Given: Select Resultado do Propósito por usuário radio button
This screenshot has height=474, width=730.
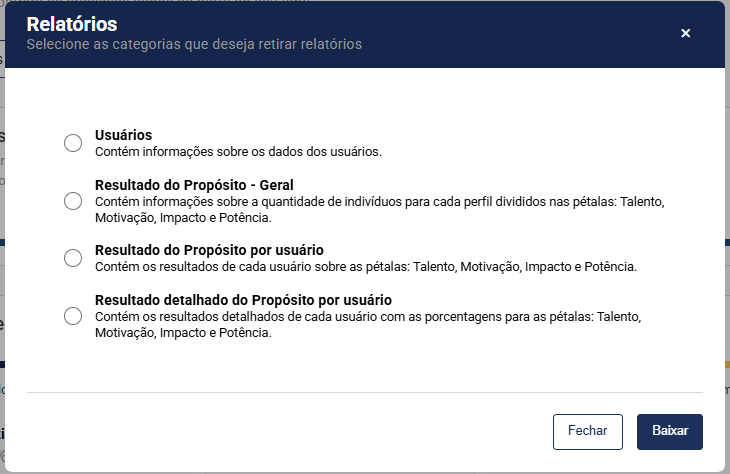Looking at the screenshot, I should coord(73,258).
